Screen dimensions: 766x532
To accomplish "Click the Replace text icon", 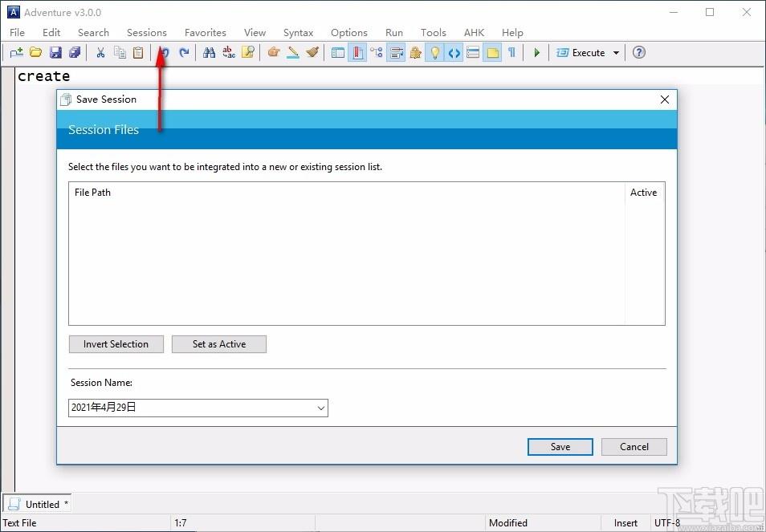I will point(229,52).
